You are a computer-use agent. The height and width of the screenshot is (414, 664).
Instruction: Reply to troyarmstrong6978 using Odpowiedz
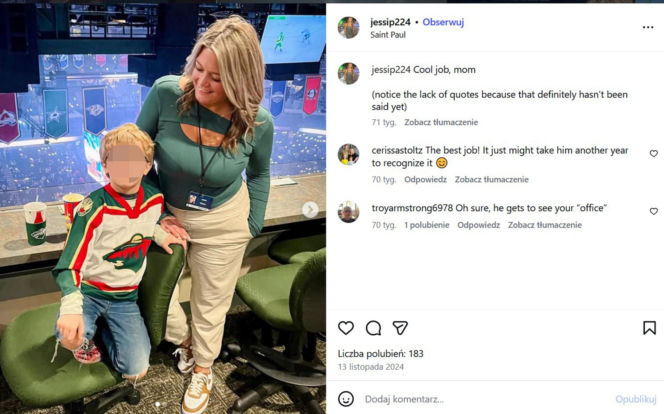point(479,225)
